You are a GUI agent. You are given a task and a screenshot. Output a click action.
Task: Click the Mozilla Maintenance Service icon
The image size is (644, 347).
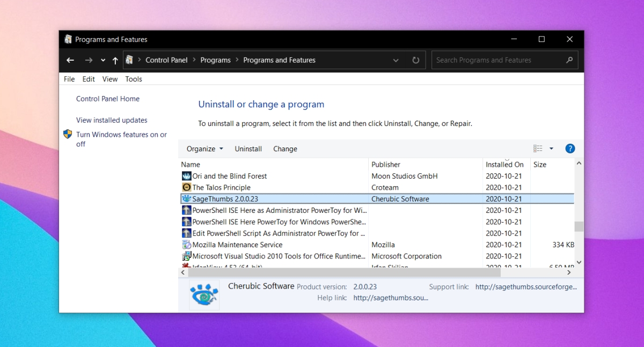click(186, 245)
